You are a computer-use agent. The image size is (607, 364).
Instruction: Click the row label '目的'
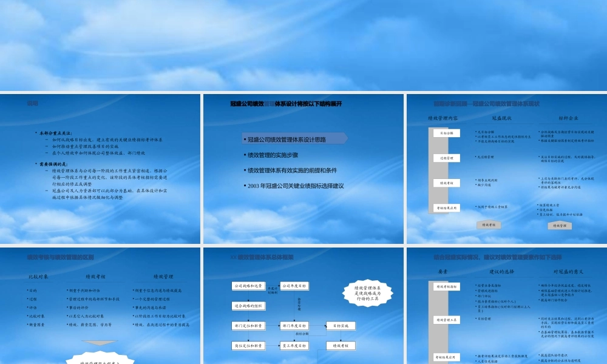[33, 291]
